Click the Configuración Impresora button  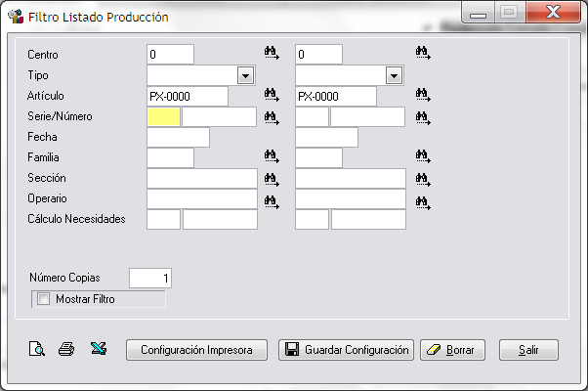coord(196,350)
